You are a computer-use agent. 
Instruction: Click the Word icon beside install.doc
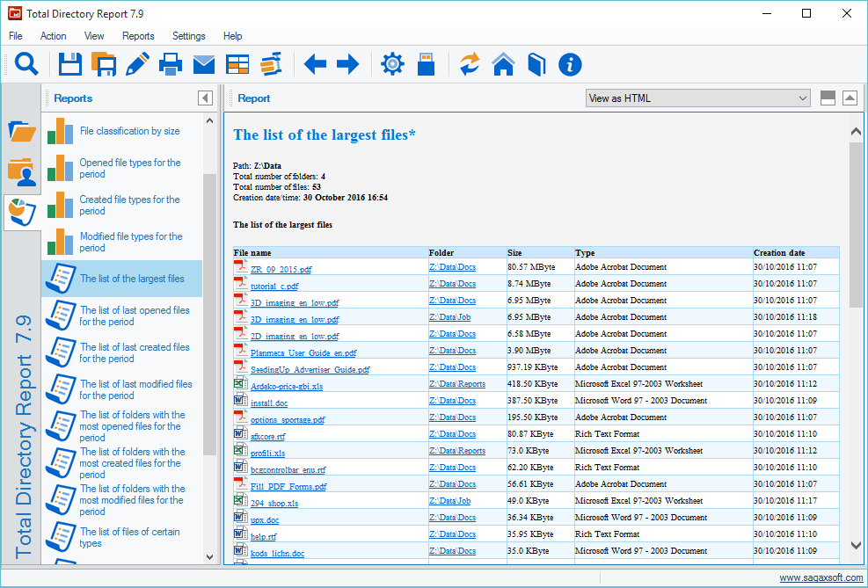click(240, 401)
